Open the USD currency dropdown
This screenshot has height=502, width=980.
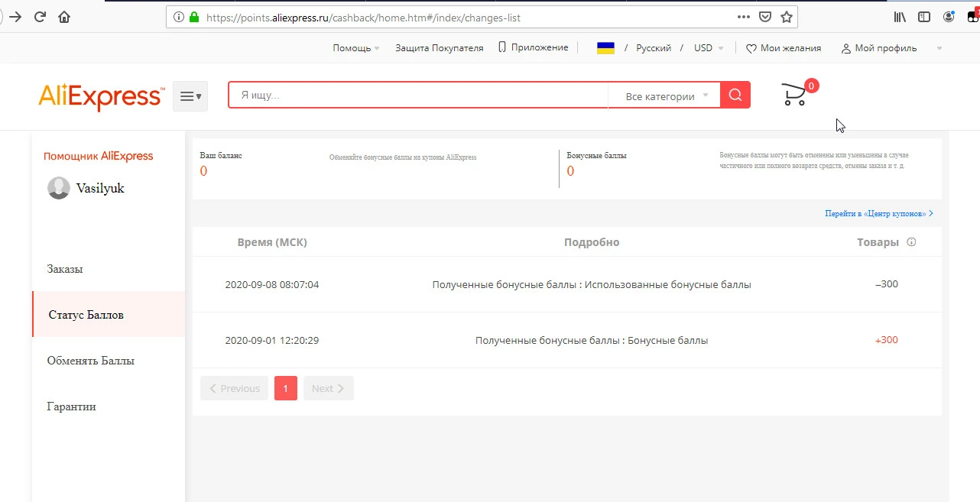click(x=709, y=48)
